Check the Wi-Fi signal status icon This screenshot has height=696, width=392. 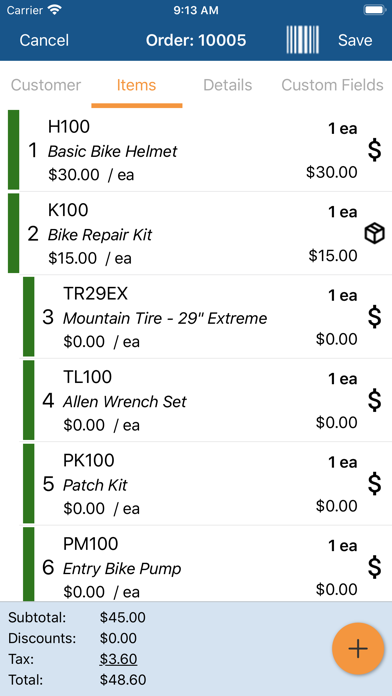[x=55, y=10]
